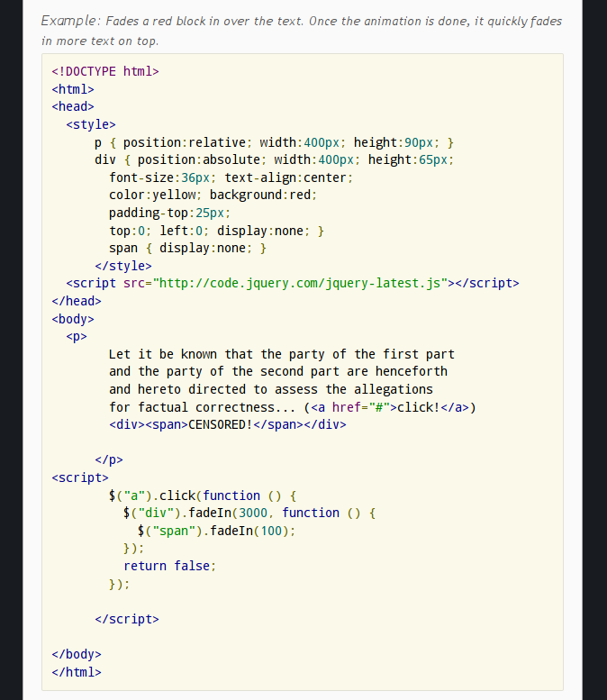
Task: Click the closing </body> tag
Action: click(x=77, y=654)
